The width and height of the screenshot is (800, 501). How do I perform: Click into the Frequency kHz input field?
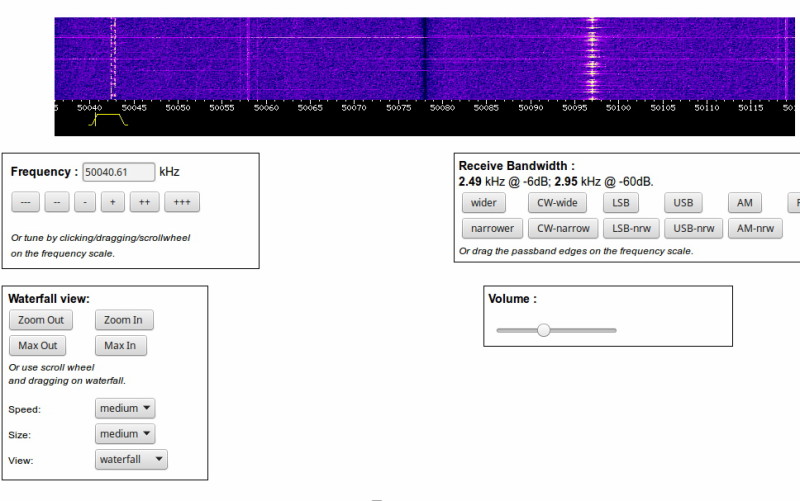(119, 172)
